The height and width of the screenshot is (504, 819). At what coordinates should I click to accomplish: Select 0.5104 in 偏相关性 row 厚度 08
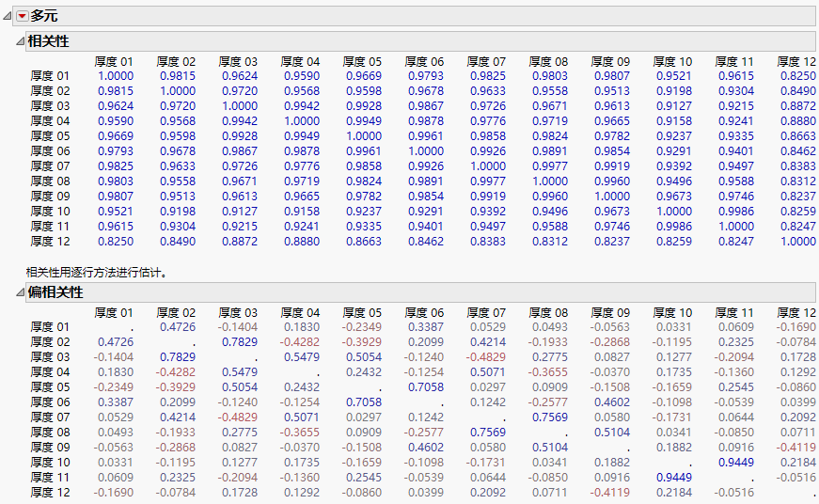612,433
